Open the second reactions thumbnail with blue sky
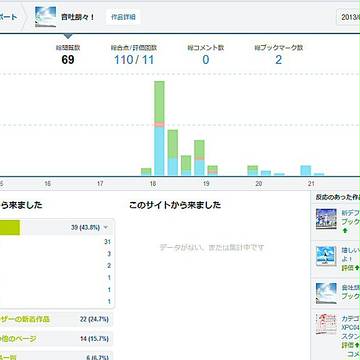This screenshot has width=360, height=360. (x=326, y=256)
